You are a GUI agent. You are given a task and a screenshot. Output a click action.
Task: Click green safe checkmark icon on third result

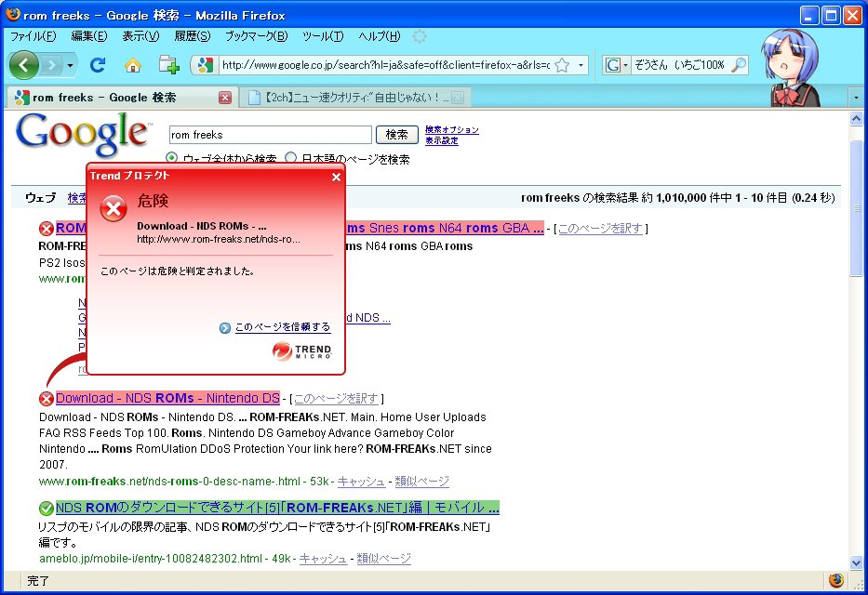coord(46,508)
